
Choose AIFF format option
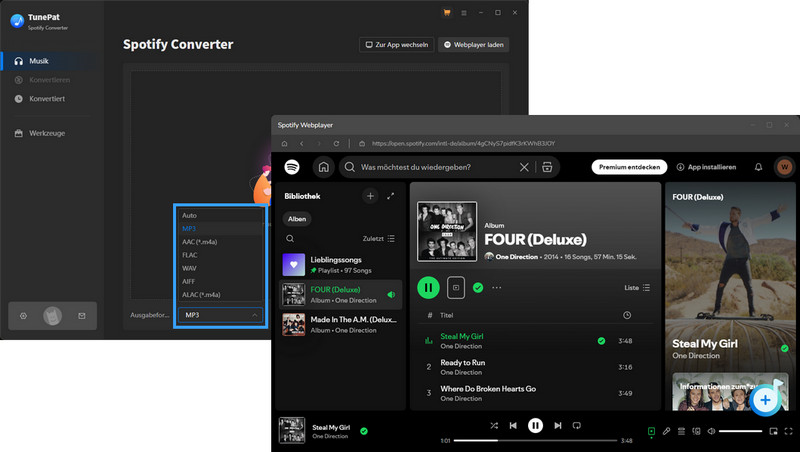pos(220,282)
